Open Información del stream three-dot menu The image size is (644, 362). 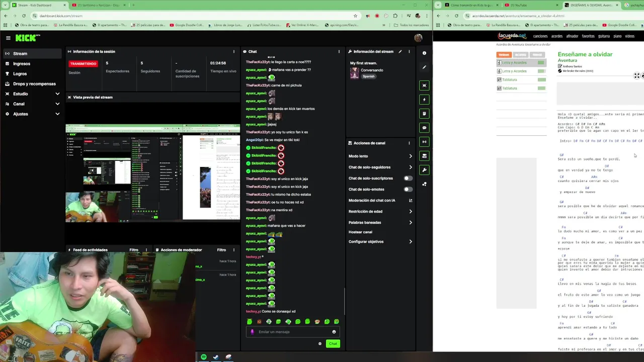point(409,51)
